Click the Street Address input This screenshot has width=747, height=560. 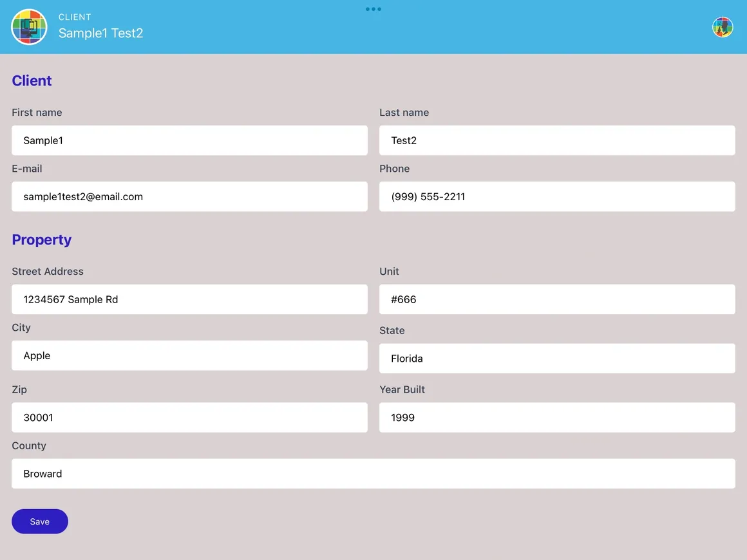(189, 299)
